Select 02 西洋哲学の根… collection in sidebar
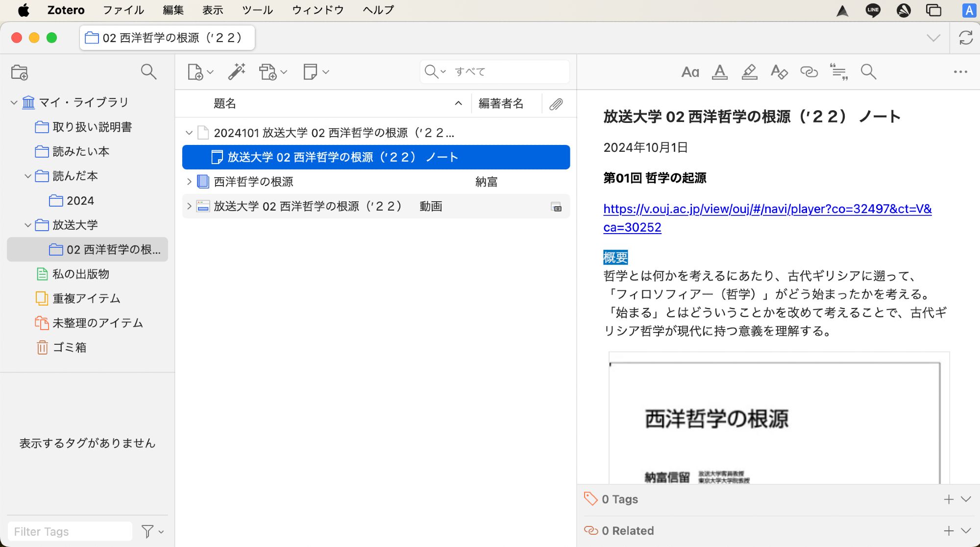 (x=87, y=249)
